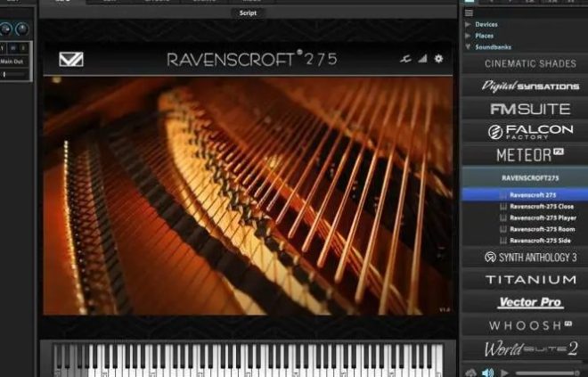Click the piano icon beside Ravenscroft-275 Side

coord(503,241)
